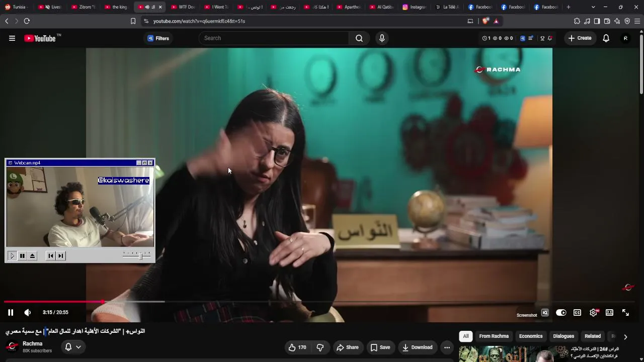Viewport: 644px width, 362px height.
Task: Select the Dialogues chip
Action: (563, 336)
